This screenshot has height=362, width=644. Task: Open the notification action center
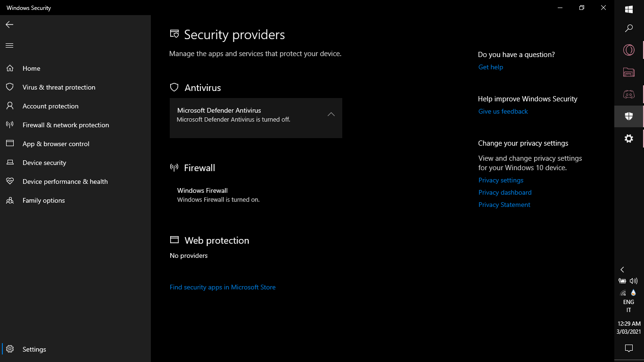628,348
